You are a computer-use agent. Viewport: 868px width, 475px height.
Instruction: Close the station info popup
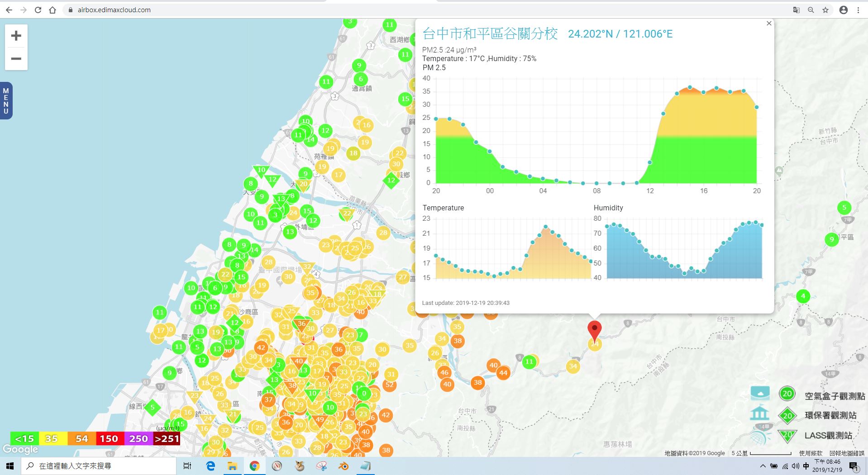pos(769,24)
